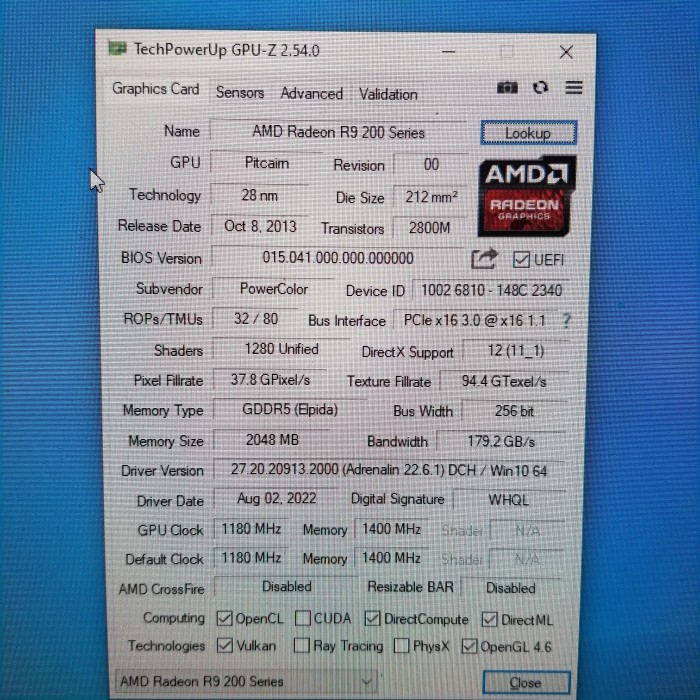Click the Memory Size value 2048 MB
This screenshot has width=700, height=700.
point(272,440)
